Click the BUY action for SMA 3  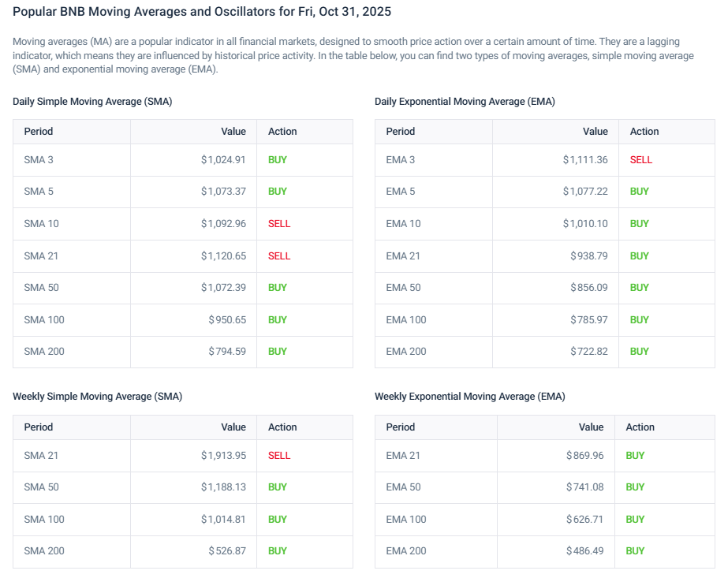pyautogui.click(x=277, y=159)
